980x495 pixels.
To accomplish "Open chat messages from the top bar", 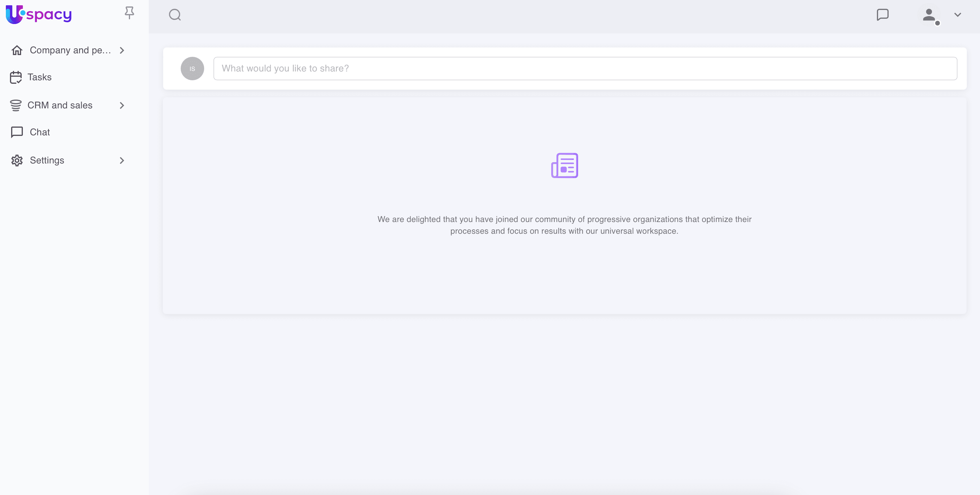I will pos(882,15).
